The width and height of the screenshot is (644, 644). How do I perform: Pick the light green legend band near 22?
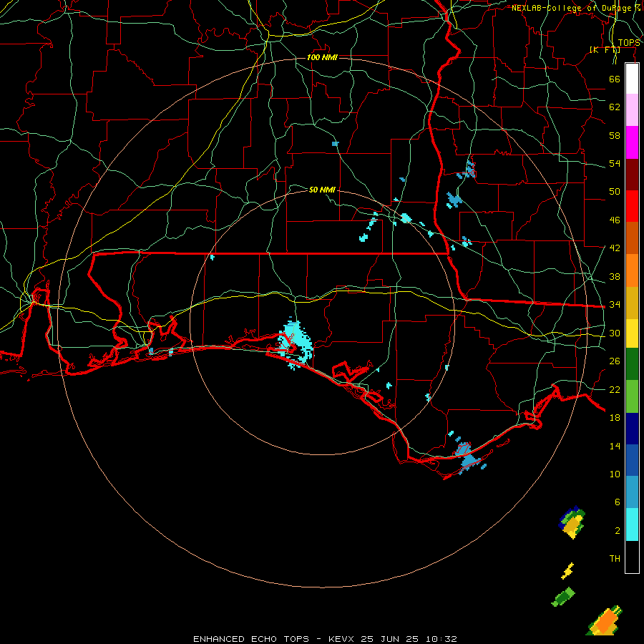(x=632, y=396)
